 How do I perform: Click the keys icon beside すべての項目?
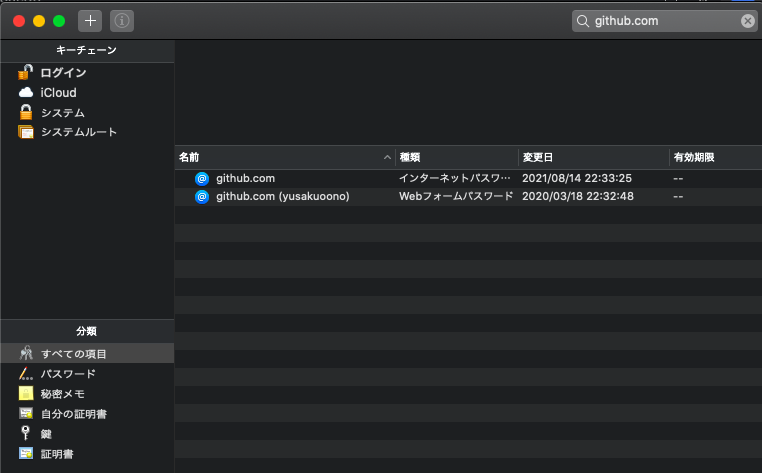26,353
